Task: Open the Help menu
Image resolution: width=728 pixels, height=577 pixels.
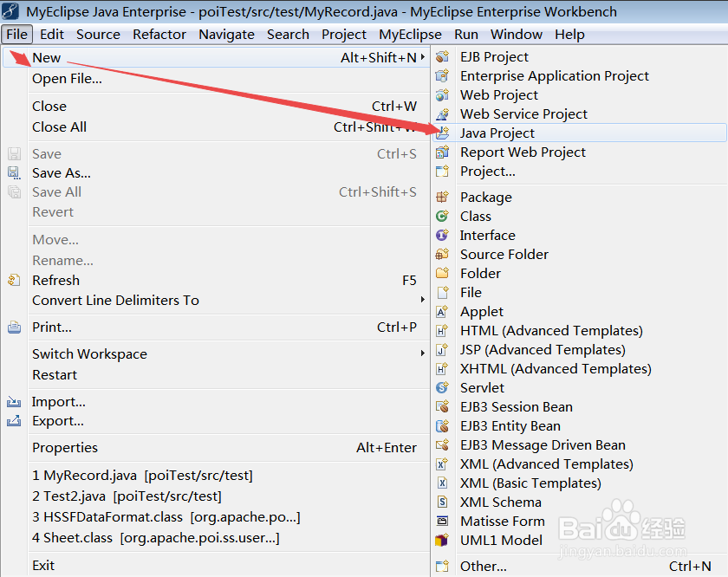Action: (569, 35)
